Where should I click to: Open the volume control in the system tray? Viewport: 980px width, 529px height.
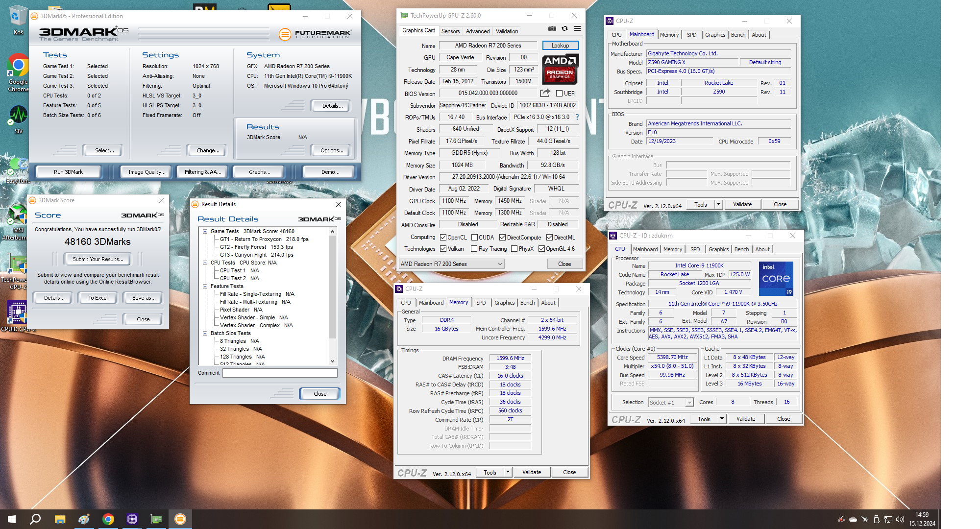click(900, 519)
